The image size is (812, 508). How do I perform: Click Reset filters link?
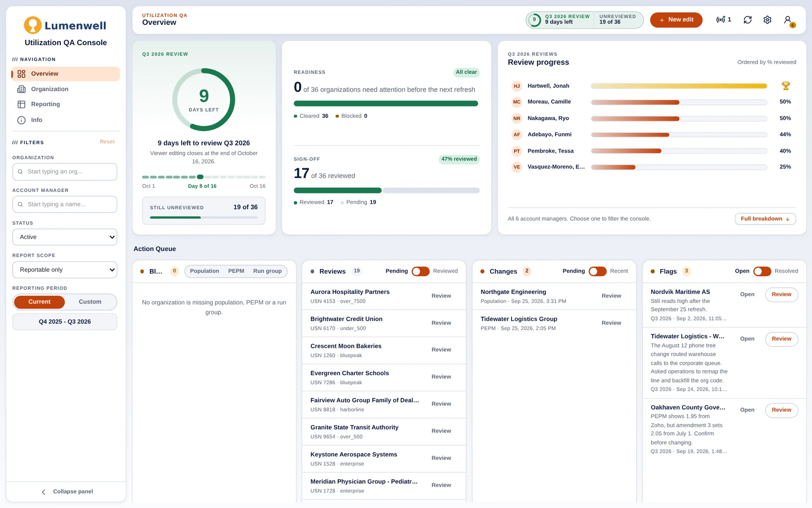tap(107, 142)
